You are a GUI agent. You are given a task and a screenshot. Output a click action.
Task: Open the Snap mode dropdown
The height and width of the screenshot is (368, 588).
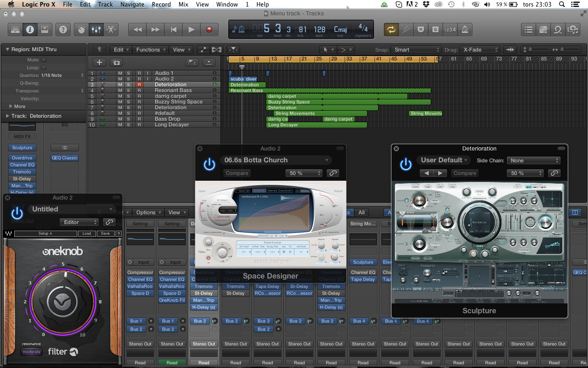[416, 50]
